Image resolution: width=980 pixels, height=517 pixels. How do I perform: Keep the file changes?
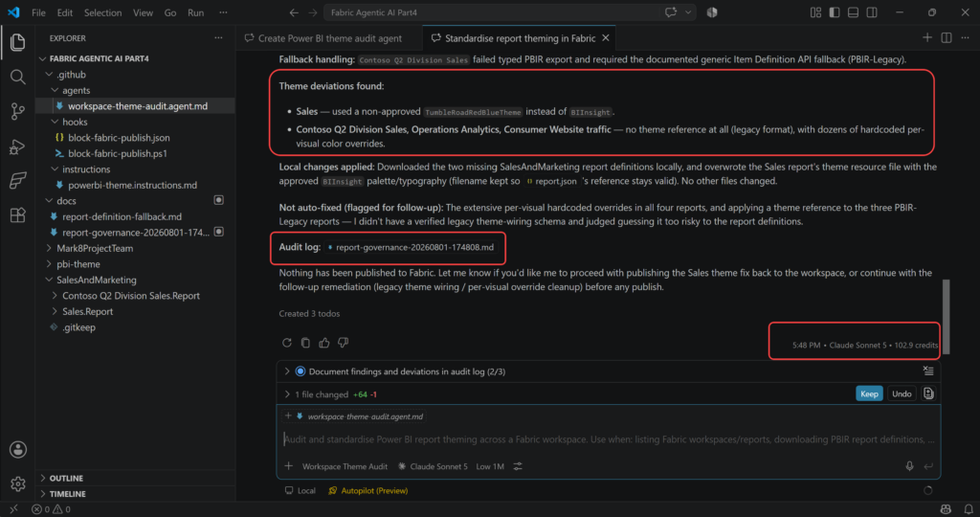[x=869, y=393]
